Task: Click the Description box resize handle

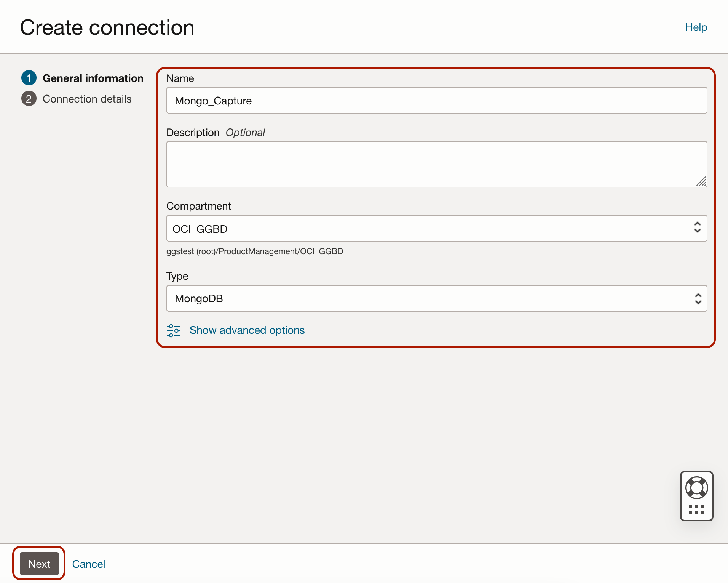Action: pyautogui.click(x=701, y=182)
